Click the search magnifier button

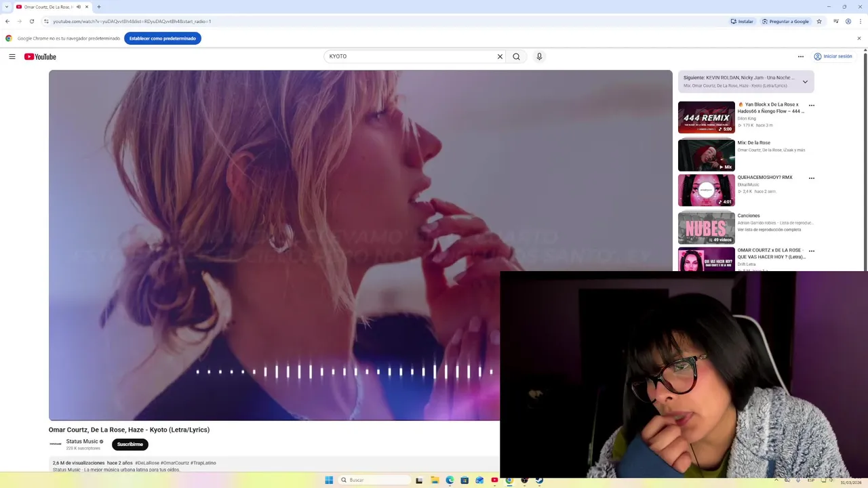[x=516, y=57]
